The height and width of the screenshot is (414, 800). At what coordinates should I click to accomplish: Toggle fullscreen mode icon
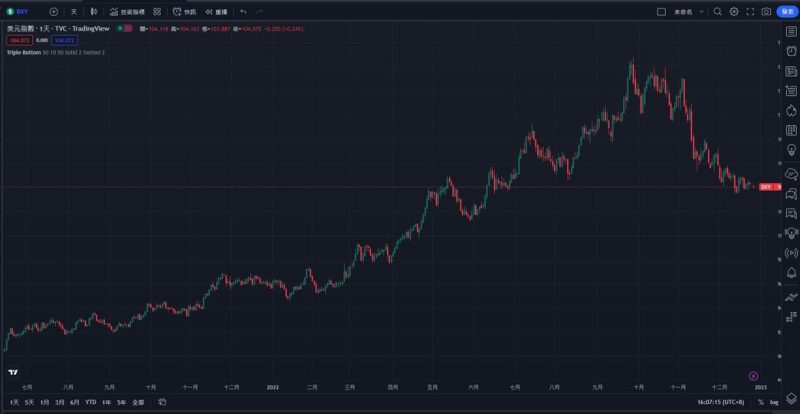coord(750,11)
